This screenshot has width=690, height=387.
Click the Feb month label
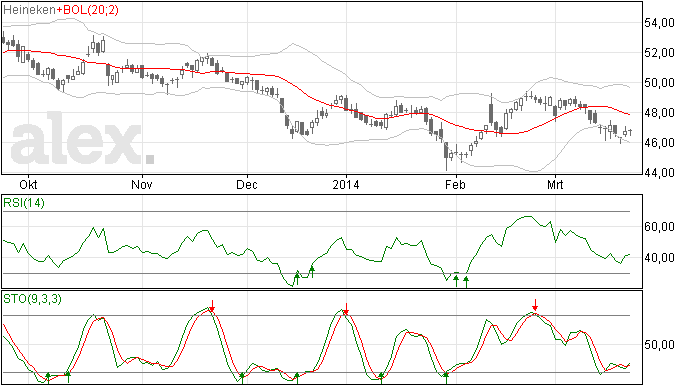pyautogui.click(x=455, y=184)
